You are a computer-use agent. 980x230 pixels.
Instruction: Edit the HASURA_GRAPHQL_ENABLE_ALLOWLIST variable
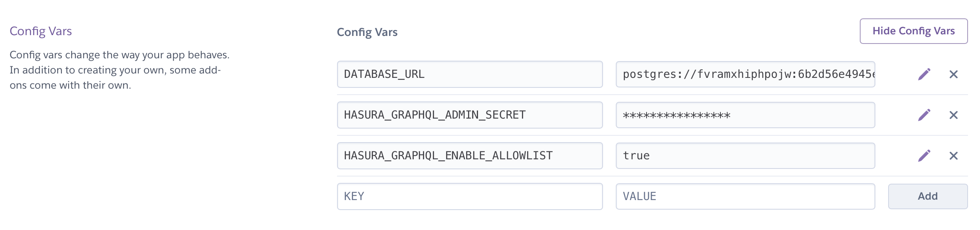[x=924, y=156]
